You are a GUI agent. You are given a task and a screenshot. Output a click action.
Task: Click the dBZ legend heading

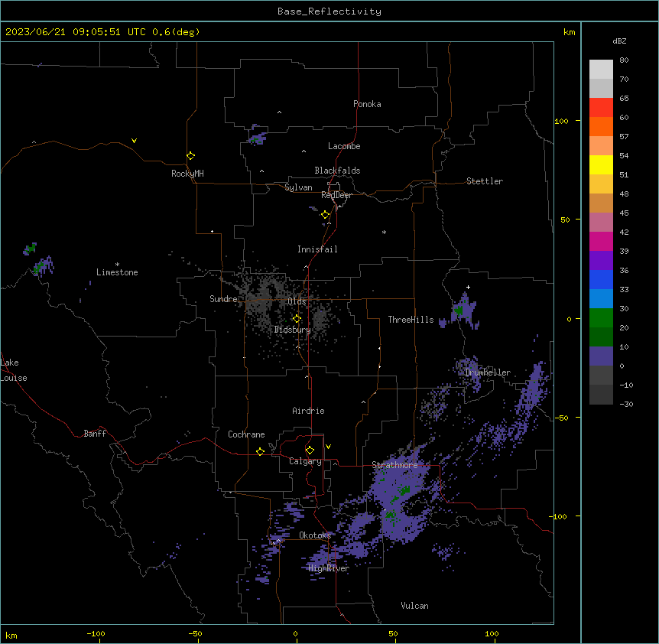tap(619, 41)
